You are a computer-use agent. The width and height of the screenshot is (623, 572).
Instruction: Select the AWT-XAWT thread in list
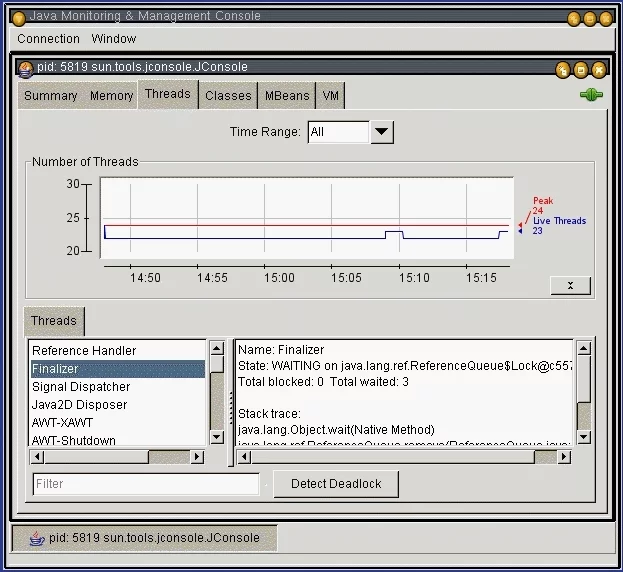118,423
